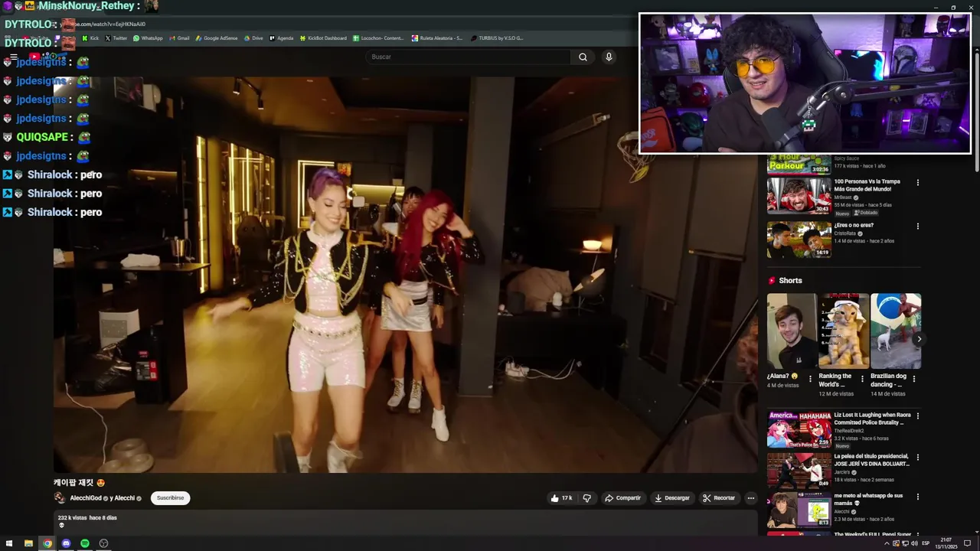This screenshot has height=551, width=980.
Task: Open the KickBot Dashboard bookmark
Action: click(323, 38)
